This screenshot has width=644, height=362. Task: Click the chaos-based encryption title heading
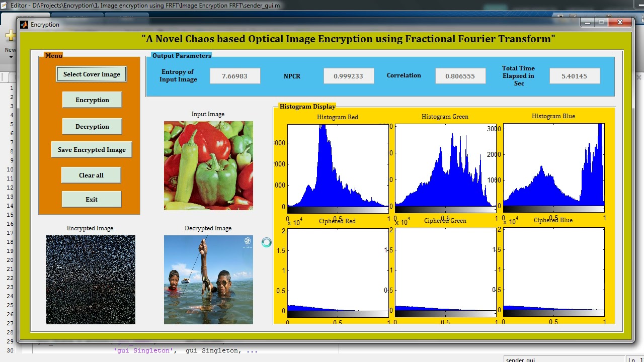(x=348, y=39)
